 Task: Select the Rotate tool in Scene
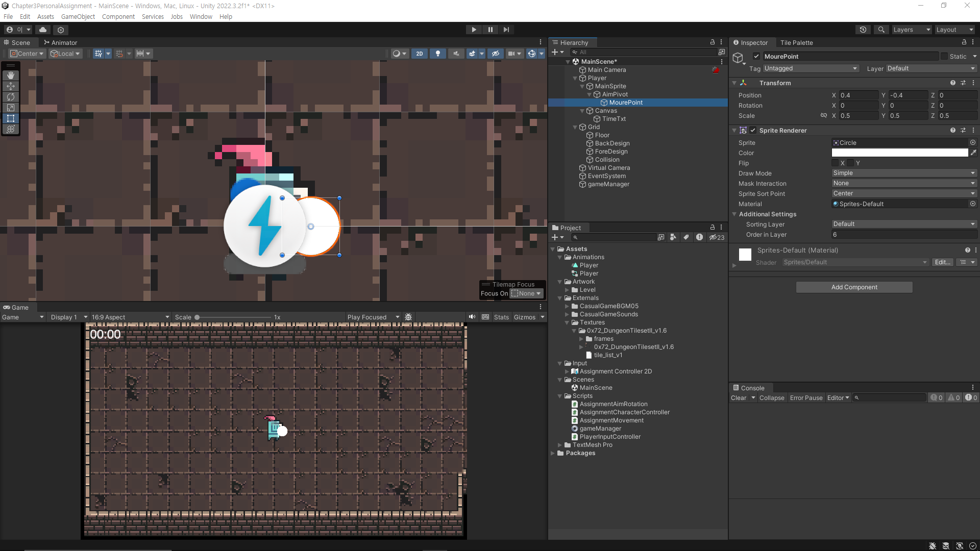(11, 97)
